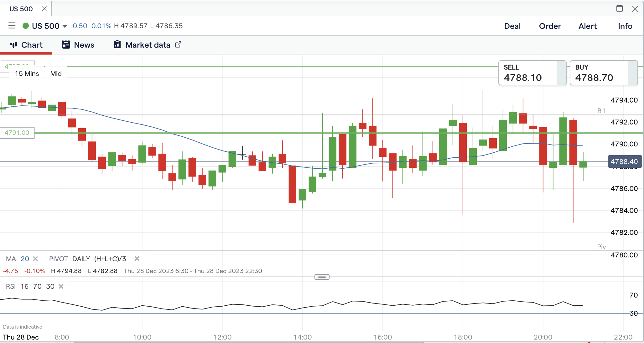
Task: Open the Order ticket
Action: point(550,26)
